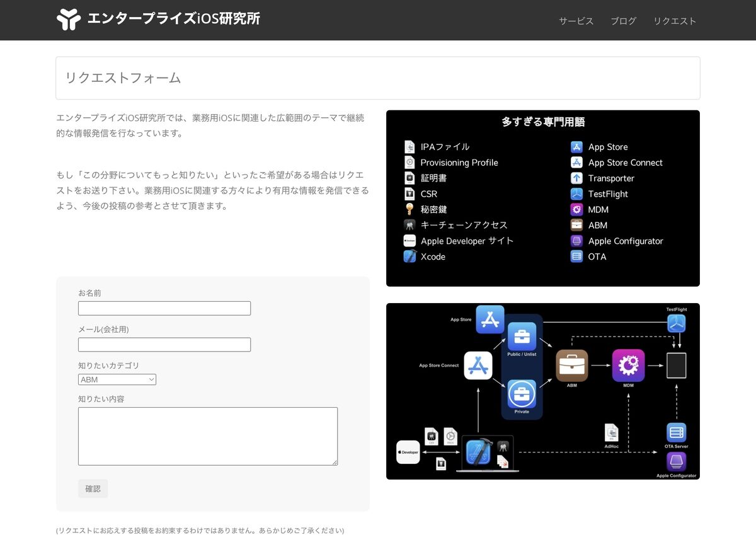Viewport: 756px width, 547px height.
Task: Click the Transporter icon in list
Action: (576, 178)
